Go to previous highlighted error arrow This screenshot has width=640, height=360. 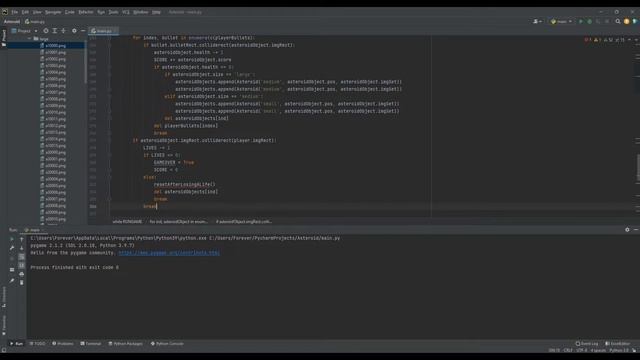pos(629,40)
